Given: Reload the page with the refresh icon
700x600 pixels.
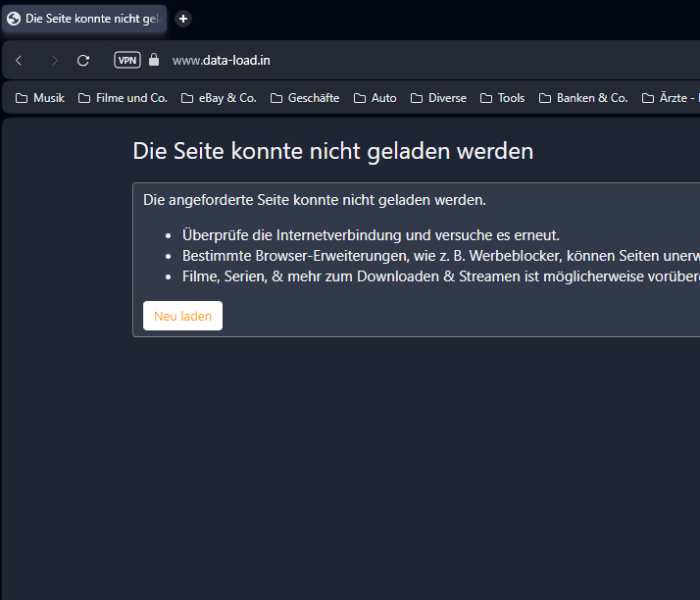Looking at the screenshot, I should (83, 61).
